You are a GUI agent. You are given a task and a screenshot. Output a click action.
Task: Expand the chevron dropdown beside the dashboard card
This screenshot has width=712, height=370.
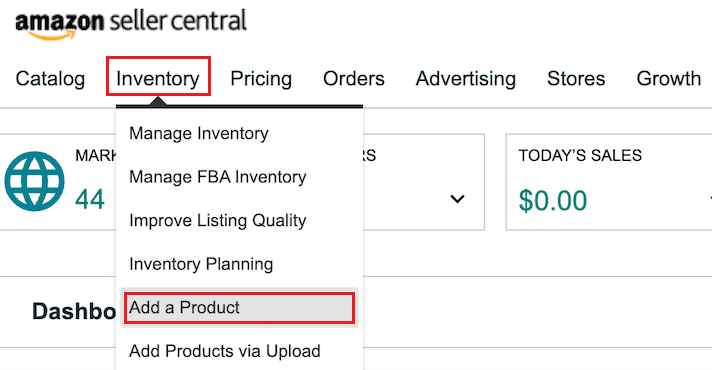pos(457,199)
